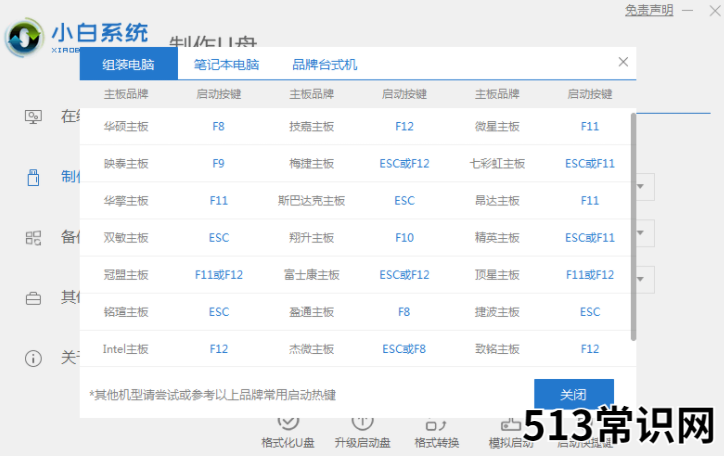Expand the third dropdown arrow behind dialog
This screenshot has width=724, height=456.
641,279
